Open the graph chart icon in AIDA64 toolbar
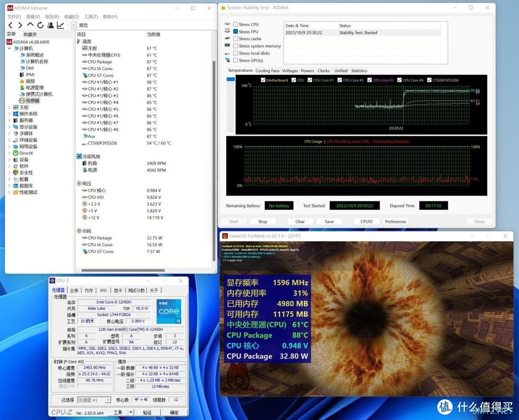This screenshot has height=420, width=519. [61, 25]
